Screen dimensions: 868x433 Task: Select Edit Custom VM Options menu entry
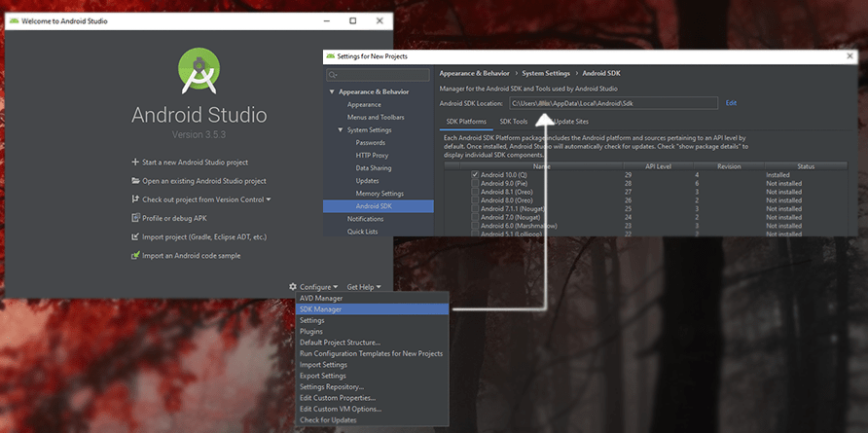click(372, 410)
